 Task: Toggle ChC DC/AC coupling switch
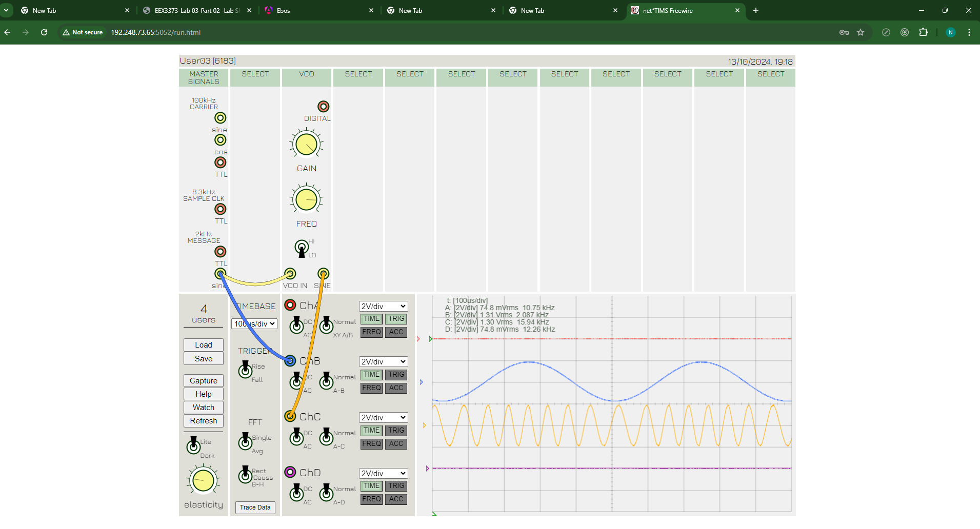[296, 437]
